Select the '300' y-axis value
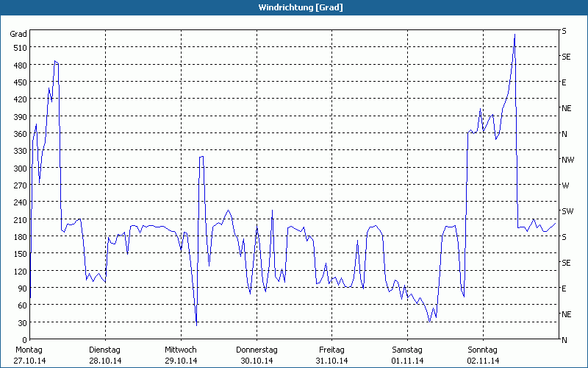Viewport: 588px width, 368px height. pyautogui.click(x=21, y=169)
